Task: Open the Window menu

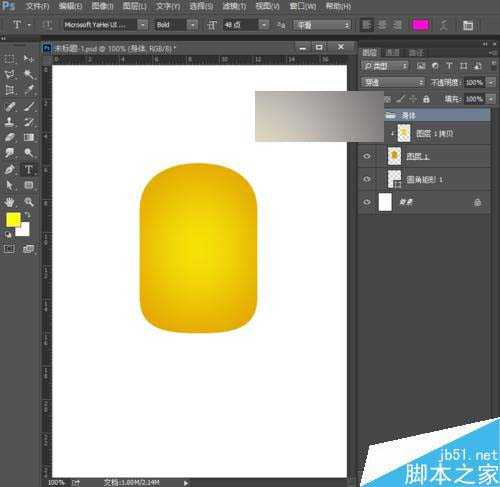Action: point(303,6)
